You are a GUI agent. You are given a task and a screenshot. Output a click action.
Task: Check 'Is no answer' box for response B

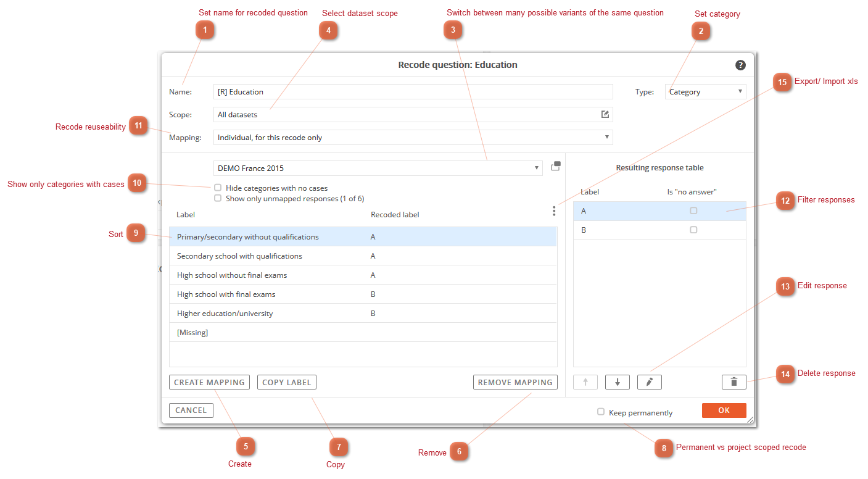693,230
